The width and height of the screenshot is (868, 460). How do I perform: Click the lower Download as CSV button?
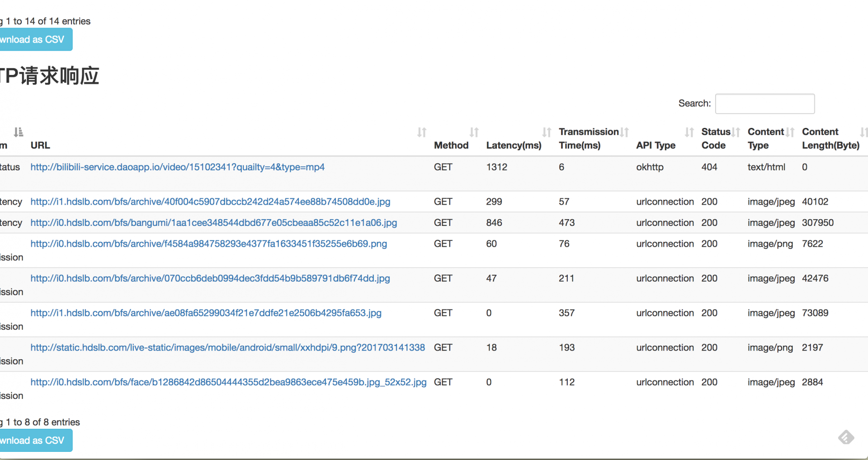click(36, 440)
